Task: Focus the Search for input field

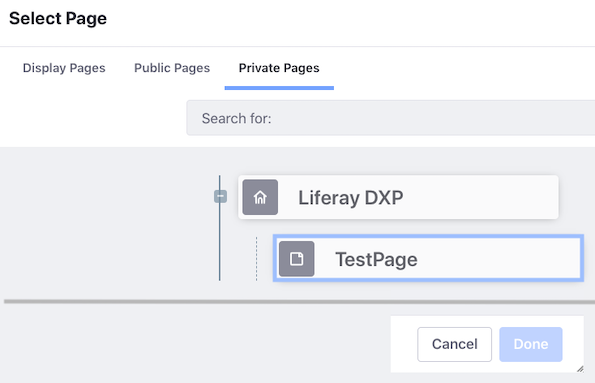Action: (x=390, y=118)
